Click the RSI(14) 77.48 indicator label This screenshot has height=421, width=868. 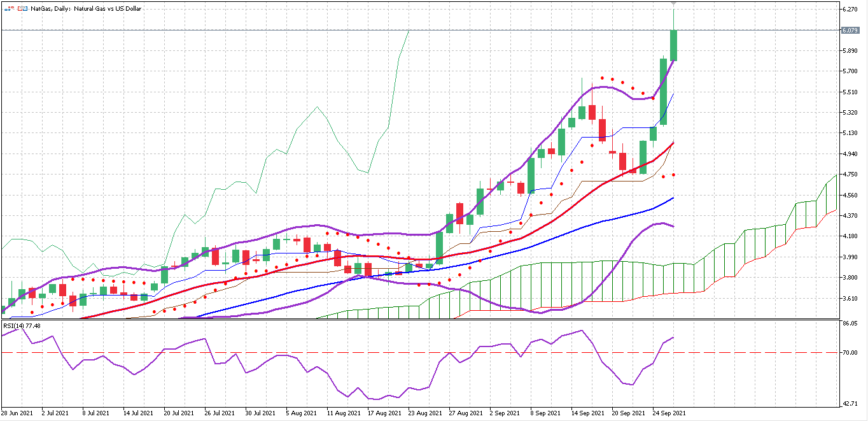(22, 325)
